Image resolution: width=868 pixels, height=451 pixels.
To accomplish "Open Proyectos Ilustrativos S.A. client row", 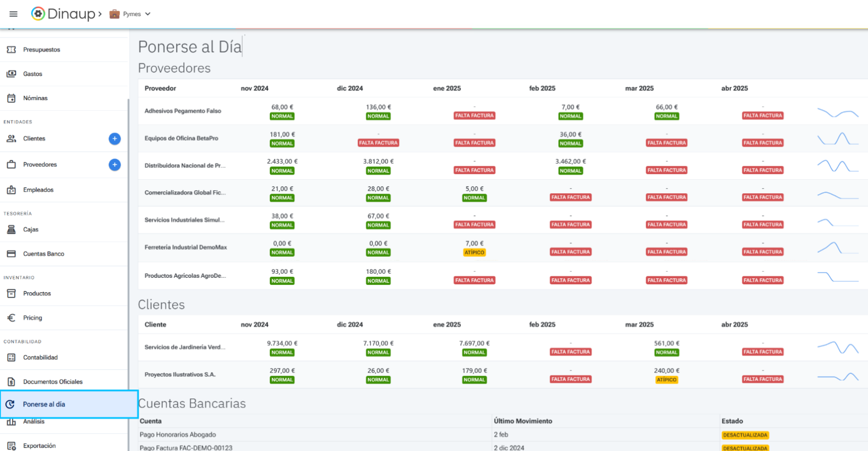I will [x=180, y=374].
